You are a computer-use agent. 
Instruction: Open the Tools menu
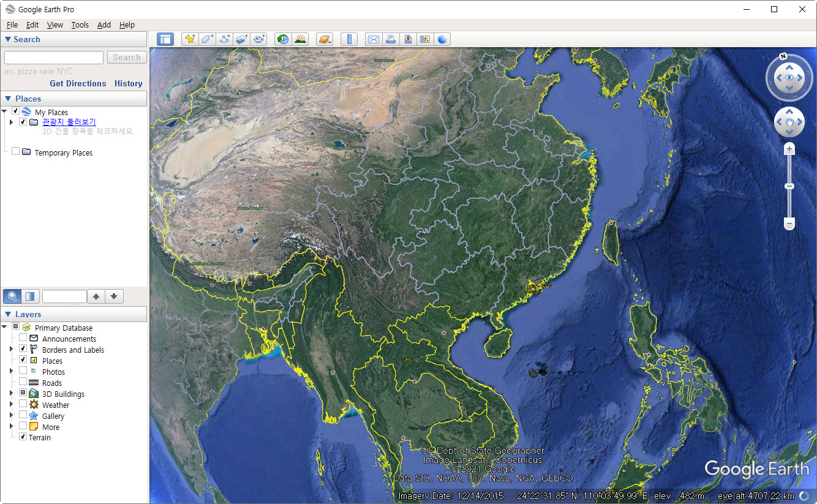click(x=80, y=25)
